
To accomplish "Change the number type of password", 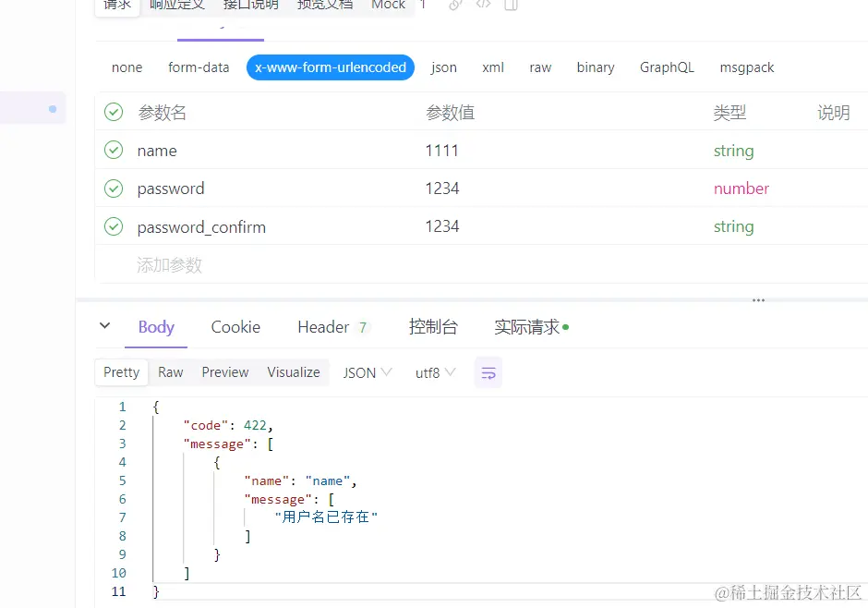I will [x=741, y=188].
